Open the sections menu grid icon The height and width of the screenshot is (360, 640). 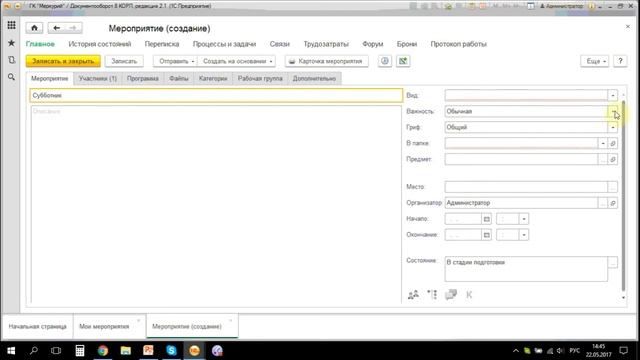coord(11,25)
